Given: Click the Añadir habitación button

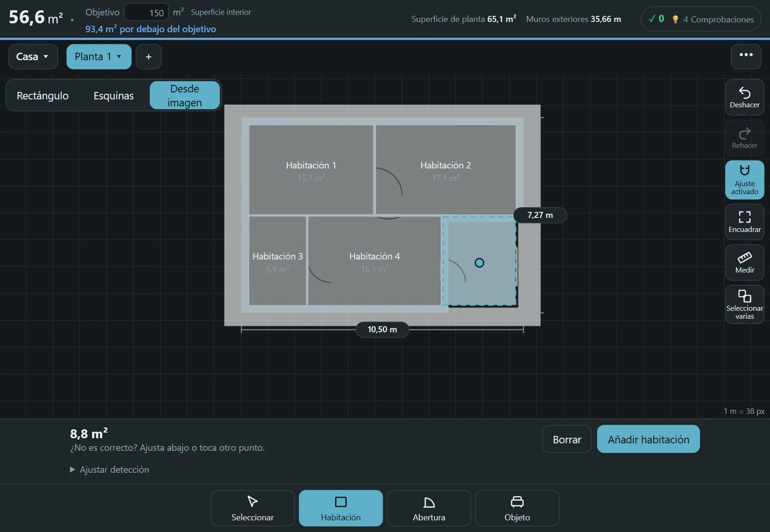Looking at the screenshot, I should tap(648, 439).
